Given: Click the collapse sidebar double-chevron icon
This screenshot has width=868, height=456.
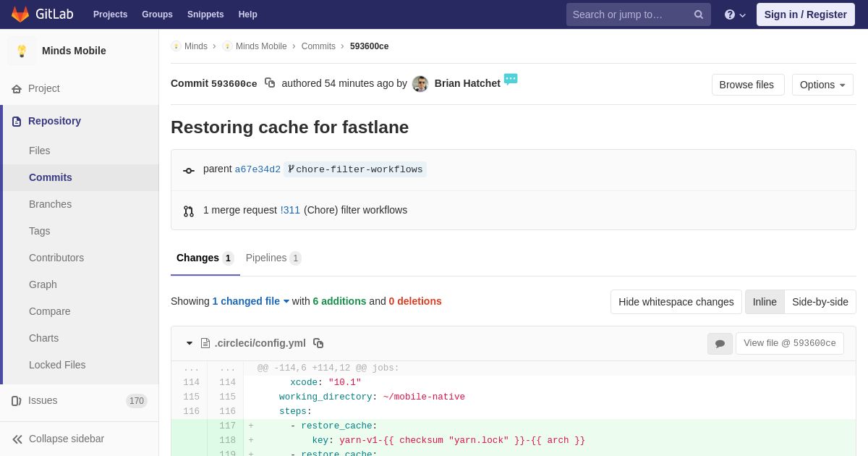Looking at the screenshot, I should click(17, 439).
